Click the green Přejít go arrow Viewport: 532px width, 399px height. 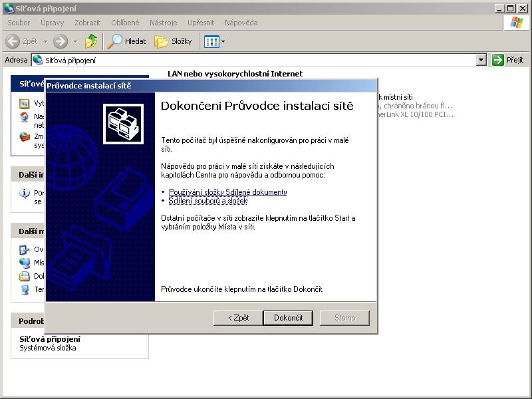[498, 60]
